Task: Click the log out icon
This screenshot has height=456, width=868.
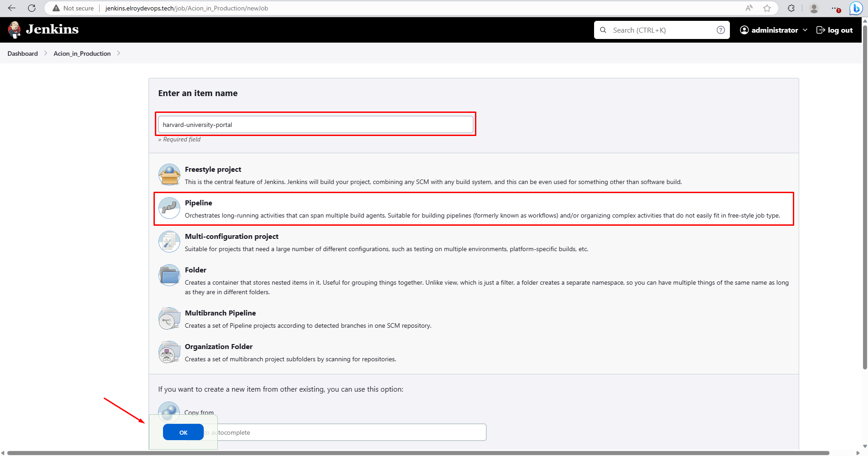Action: point(820,30)
